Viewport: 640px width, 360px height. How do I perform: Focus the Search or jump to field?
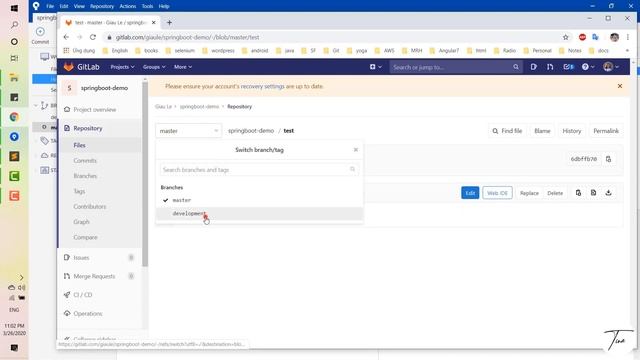[456, 67]
